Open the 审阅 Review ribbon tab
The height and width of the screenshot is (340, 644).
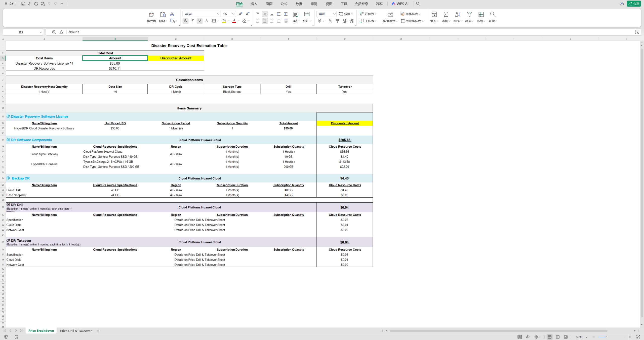point(314,4)
